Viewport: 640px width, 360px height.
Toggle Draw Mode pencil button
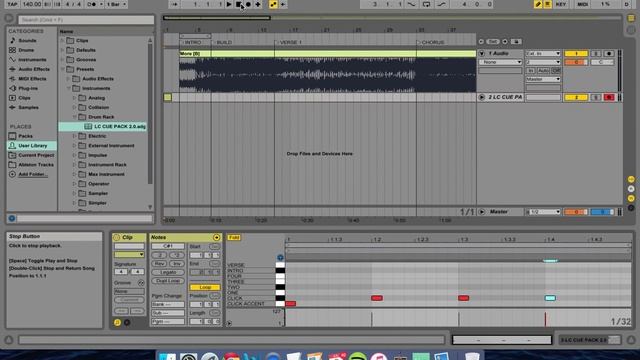538,4
